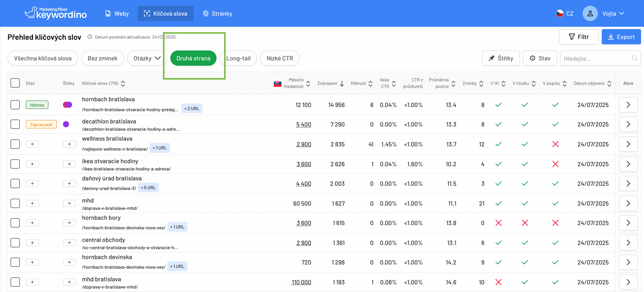Viewport: 644px width, 292px height.
Task: Open the Vojta user menu
Action: [613, 14]
